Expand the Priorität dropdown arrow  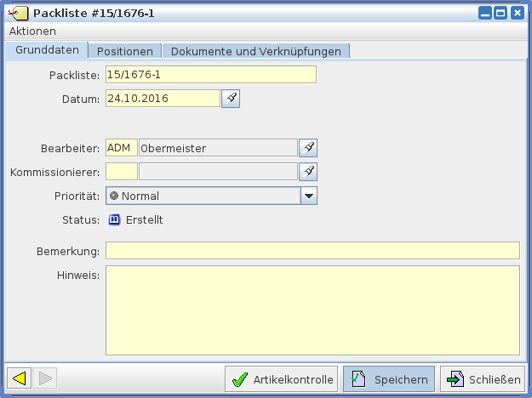coord(309,196)
